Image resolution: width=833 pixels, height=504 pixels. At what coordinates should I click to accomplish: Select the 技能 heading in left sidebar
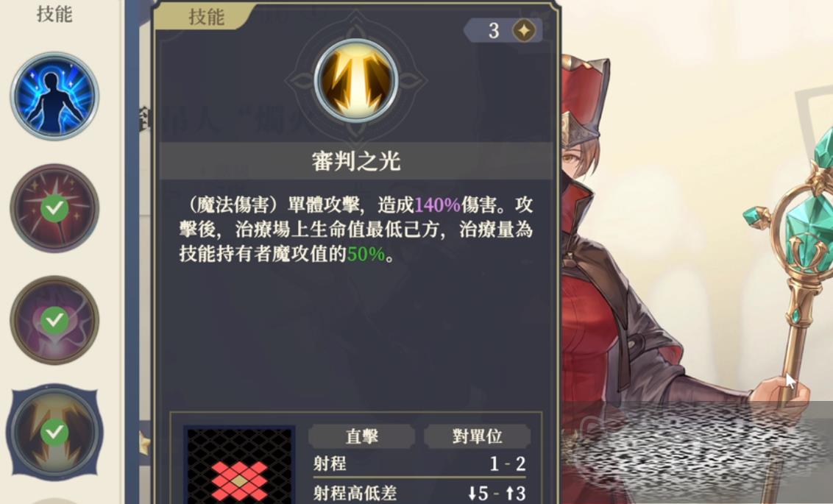(x=54, y=14)
